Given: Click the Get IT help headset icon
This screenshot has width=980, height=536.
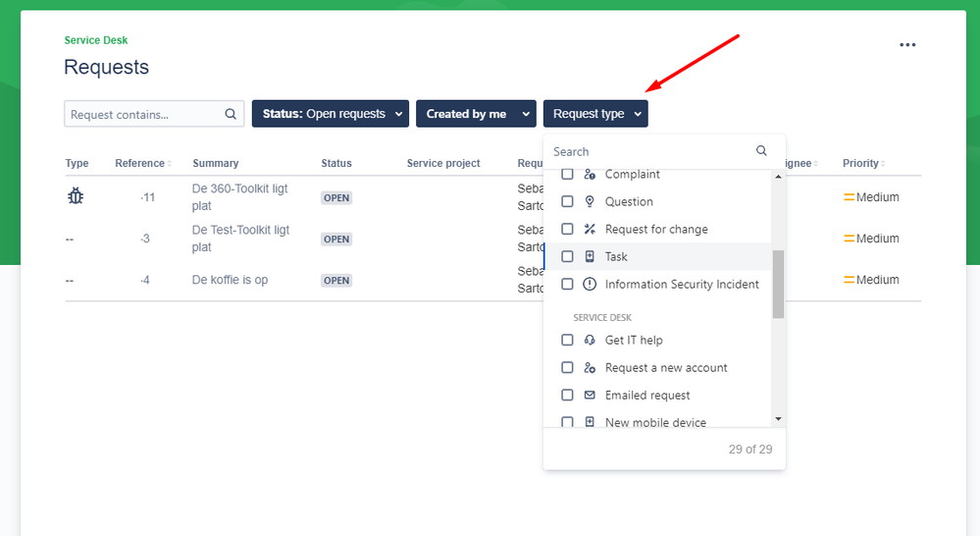Looking at the screenshot, I should click(x=590, y=341).
